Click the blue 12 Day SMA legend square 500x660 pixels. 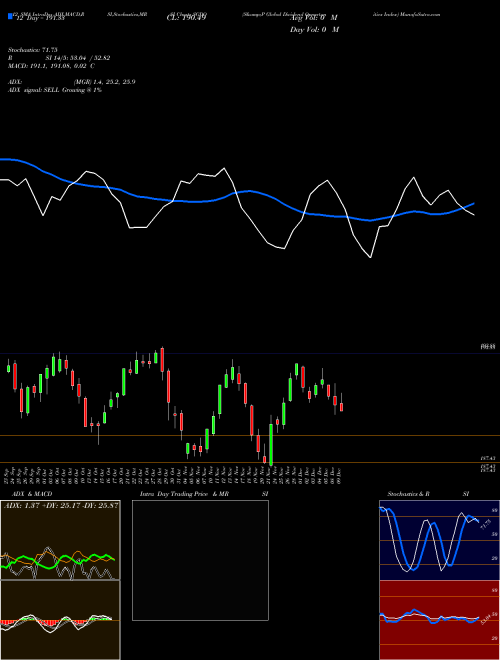pyautogui.click(x=10, y=16)
